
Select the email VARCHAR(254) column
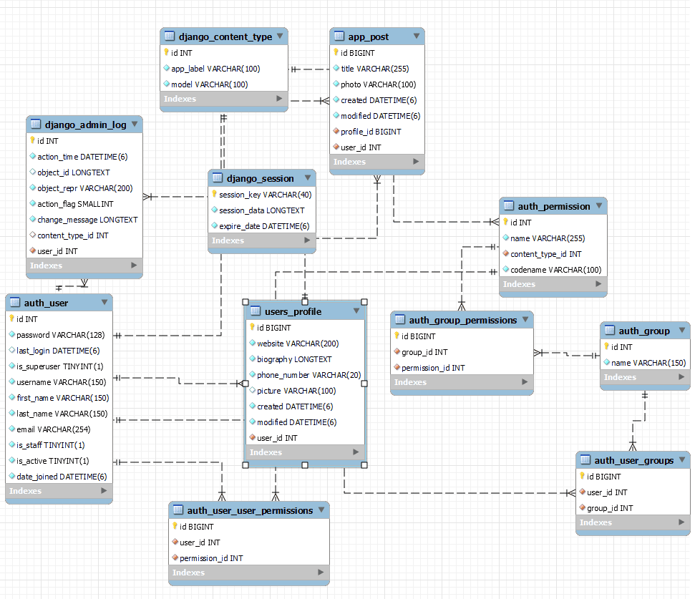[x=55, y=429]
